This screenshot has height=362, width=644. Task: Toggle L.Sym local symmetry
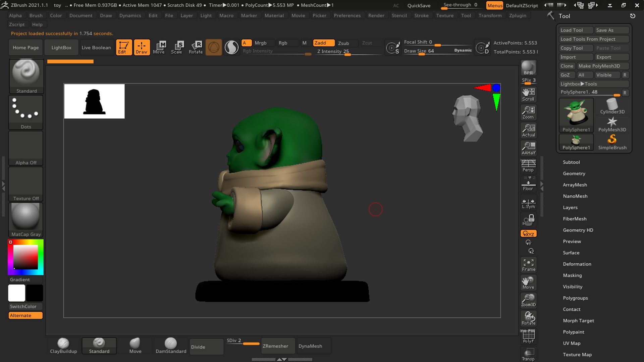click(x=528, y=203)
